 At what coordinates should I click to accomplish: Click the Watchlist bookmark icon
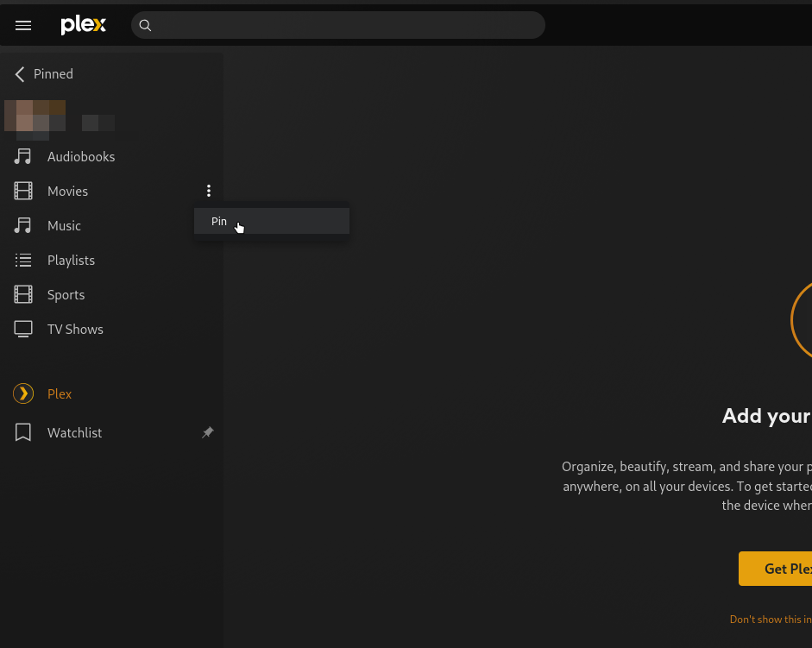[23, 432]
